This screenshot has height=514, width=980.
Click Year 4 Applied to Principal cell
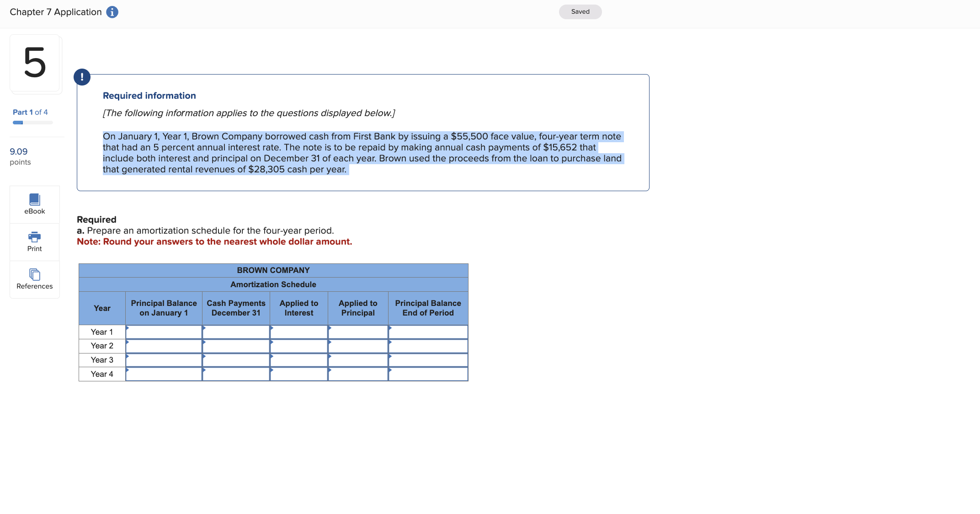coord(358,375)
